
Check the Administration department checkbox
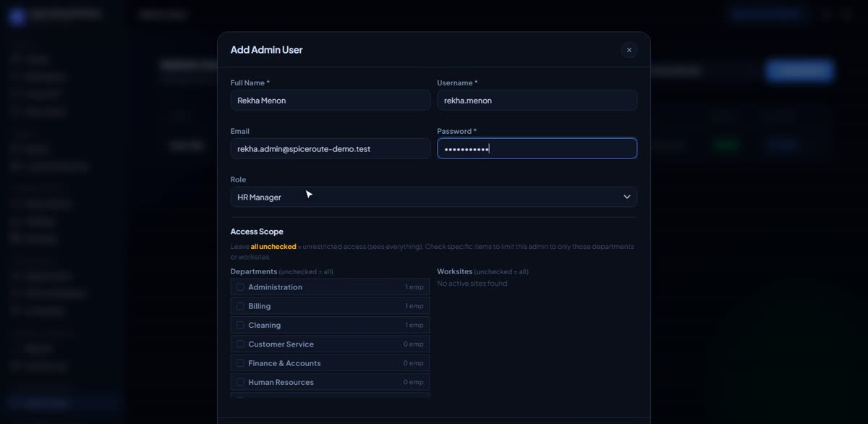click(240, 287)
